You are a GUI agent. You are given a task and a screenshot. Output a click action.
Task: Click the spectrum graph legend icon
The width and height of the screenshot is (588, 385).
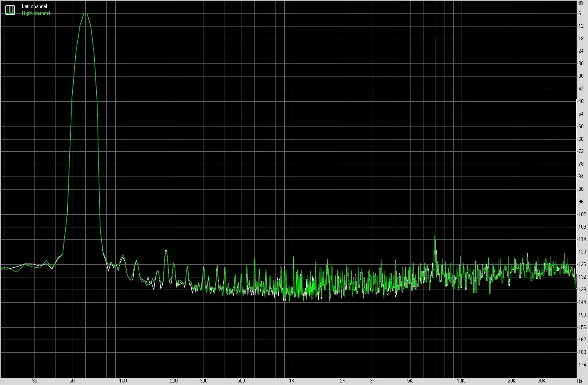pos(10,10)
